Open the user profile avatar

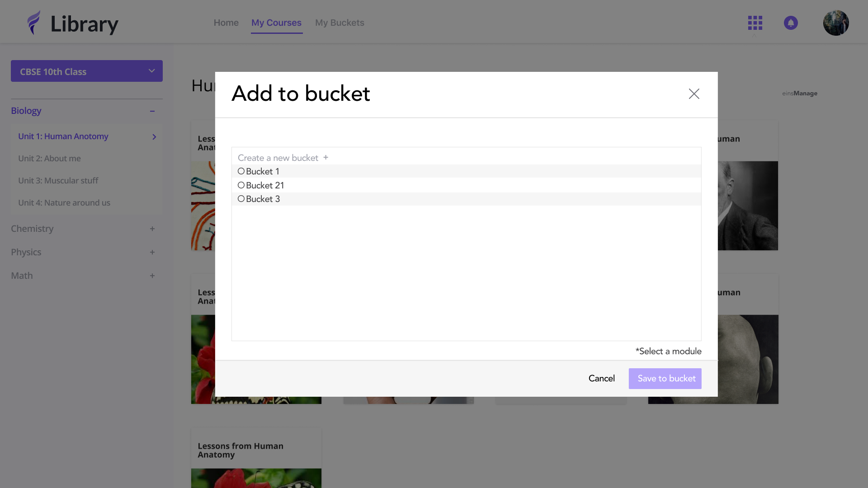[x=835, y=23]
